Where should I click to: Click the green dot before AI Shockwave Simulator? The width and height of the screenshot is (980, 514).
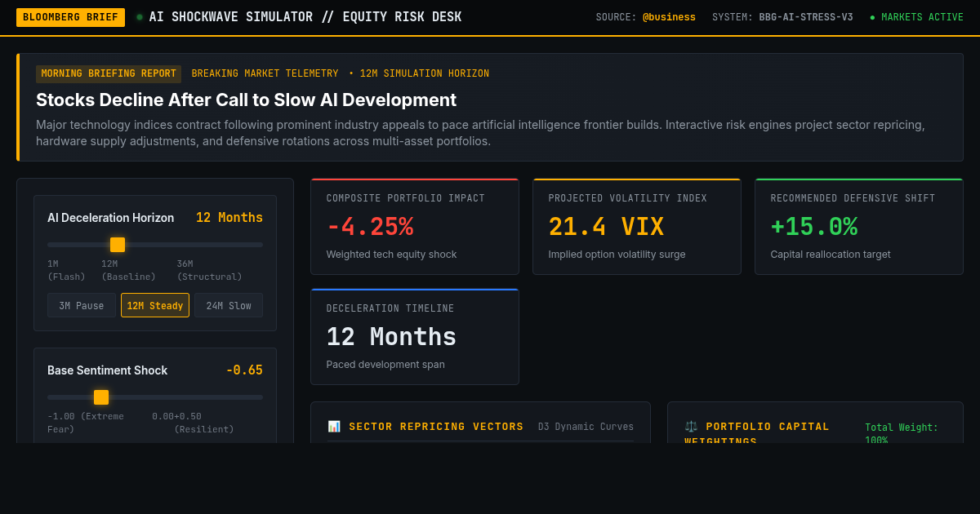point(140,17)
